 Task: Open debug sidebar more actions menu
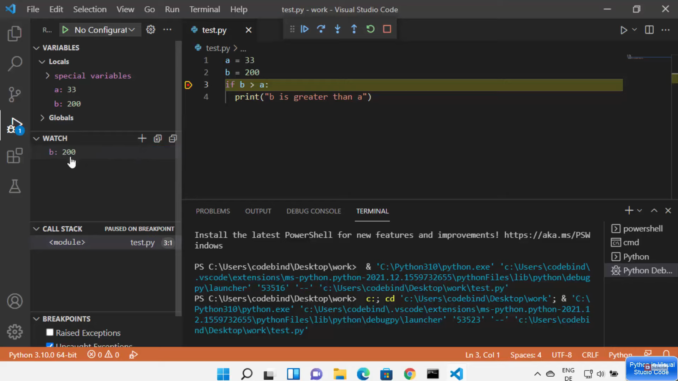167,29
